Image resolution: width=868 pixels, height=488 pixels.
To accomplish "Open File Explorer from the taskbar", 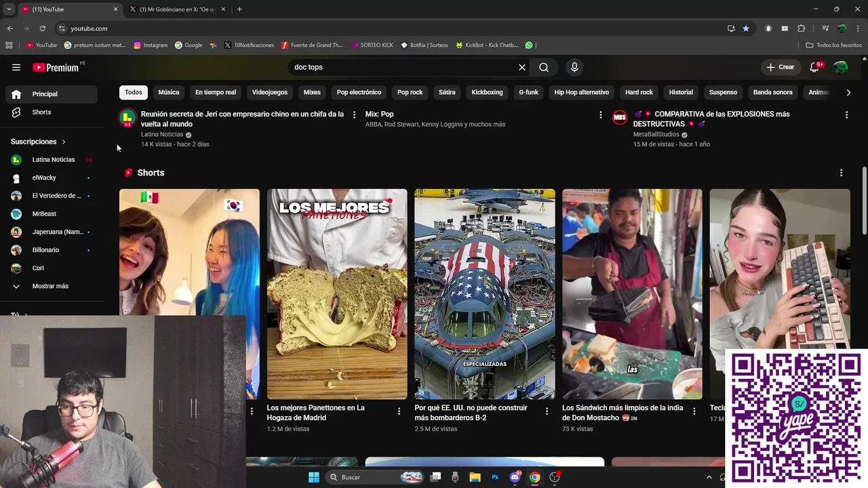I will (475, 477).
